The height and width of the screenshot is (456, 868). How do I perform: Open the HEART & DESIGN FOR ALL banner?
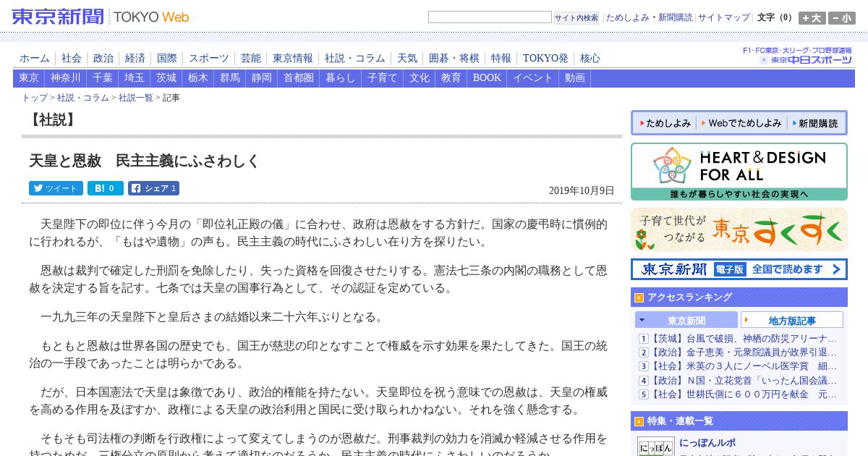(x=739, y=172)
